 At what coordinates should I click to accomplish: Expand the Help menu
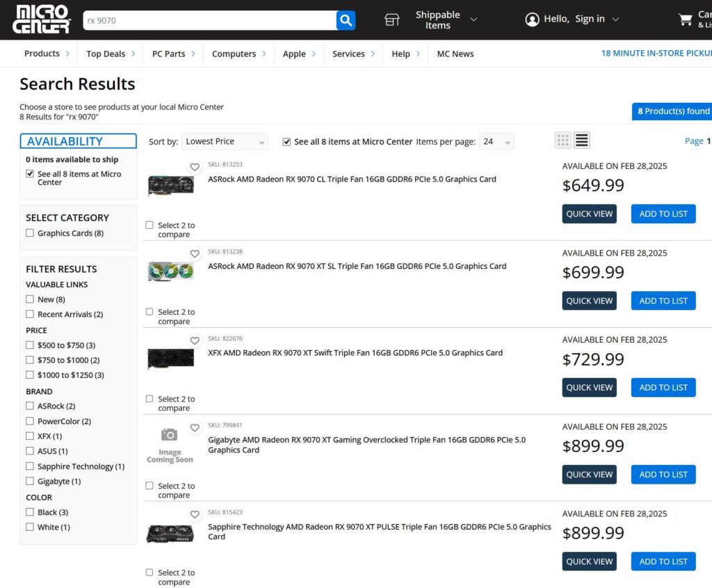(405, 54)
